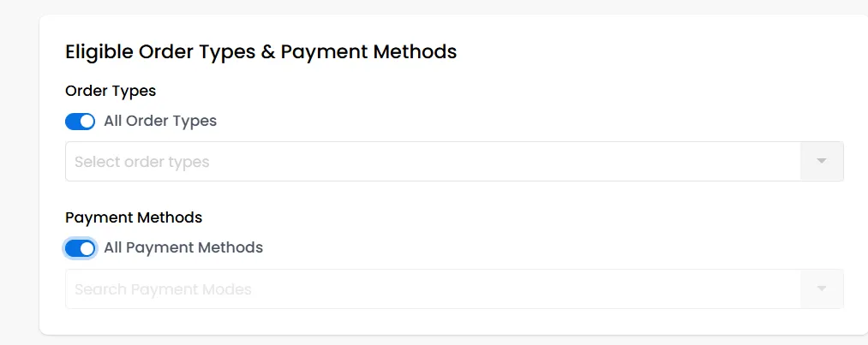Expand the payment modes dropdown arrow
The height and width of the screenshot is (345, 868).
coord(822,288)
